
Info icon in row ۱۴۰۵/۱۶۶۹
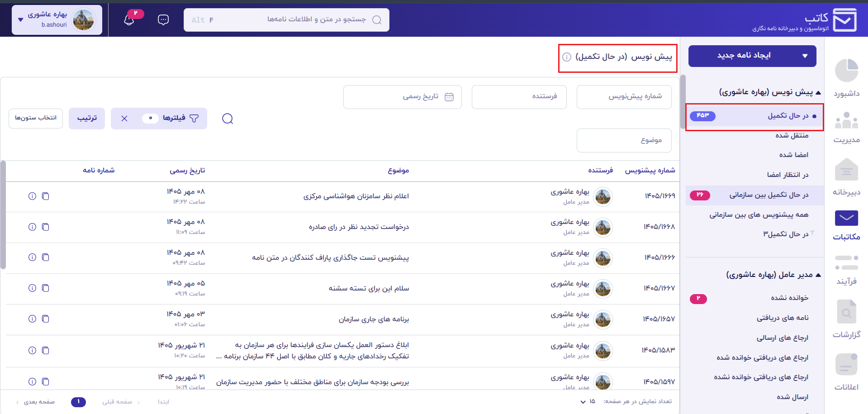(x=32, y=196)
